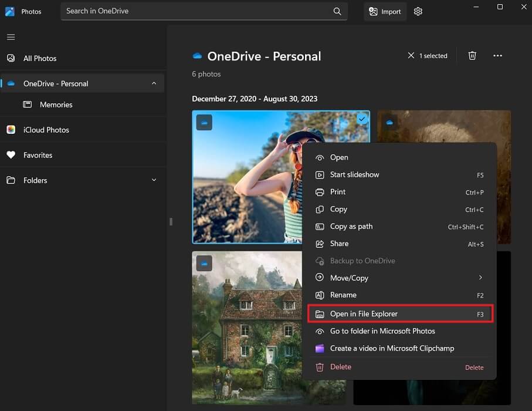
Task: Open the Photos app settings gear
Action: click(x=418, y=11)
